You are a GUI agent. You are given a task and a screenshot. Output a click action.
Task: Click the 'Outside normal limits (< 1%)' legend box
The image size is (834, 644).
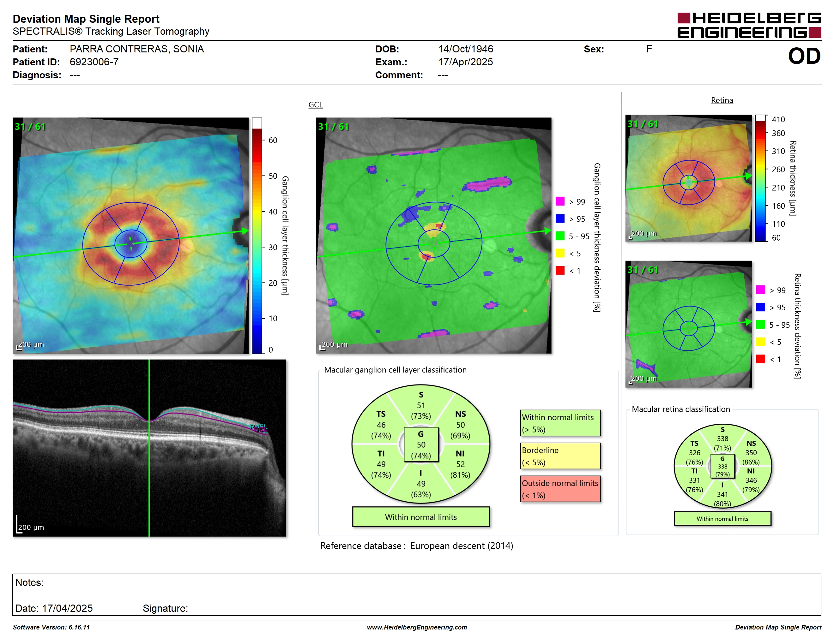coord(560,489)
